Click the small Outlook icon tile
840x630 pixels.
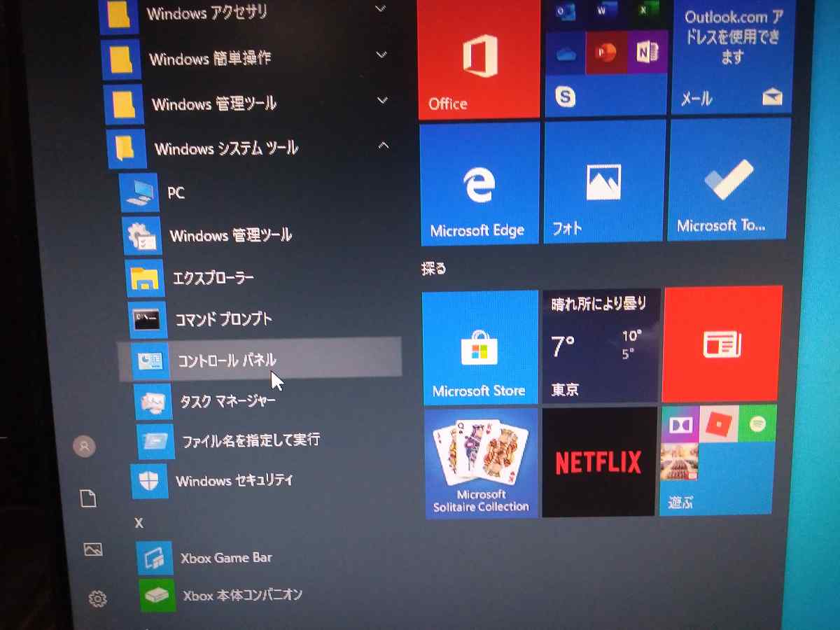tap(566, 13)
